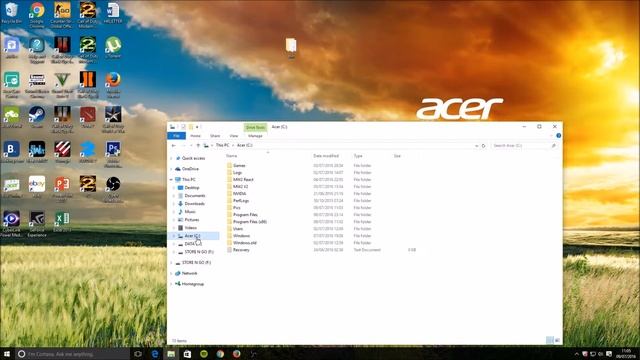
Task: Open Adobe Photoshop from the desktop
Action: (x=113, y=154)
